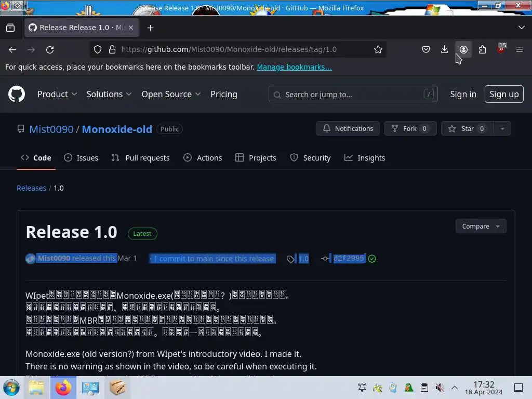Close the Release 1.0 tab

tap(131, 28)
